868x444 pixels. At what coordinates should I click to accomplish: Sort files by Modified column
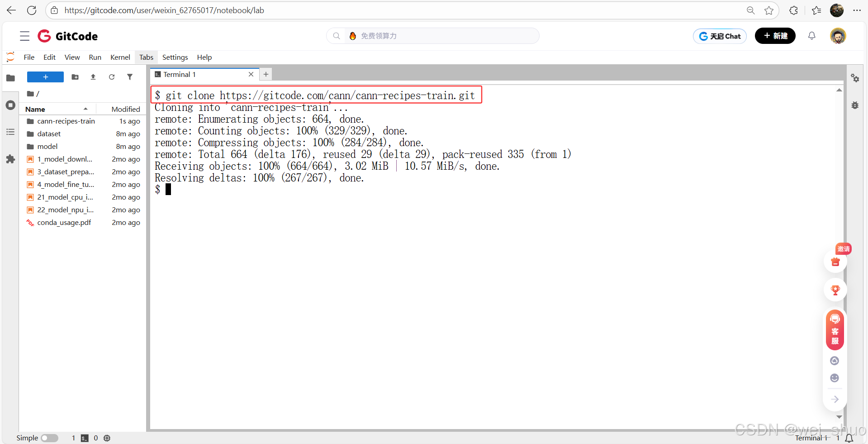pos(126,109)
